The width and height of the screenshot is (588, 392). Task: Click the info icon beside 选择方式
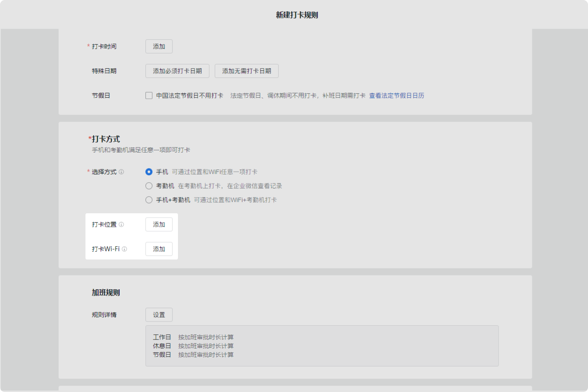tap(122, 172)
